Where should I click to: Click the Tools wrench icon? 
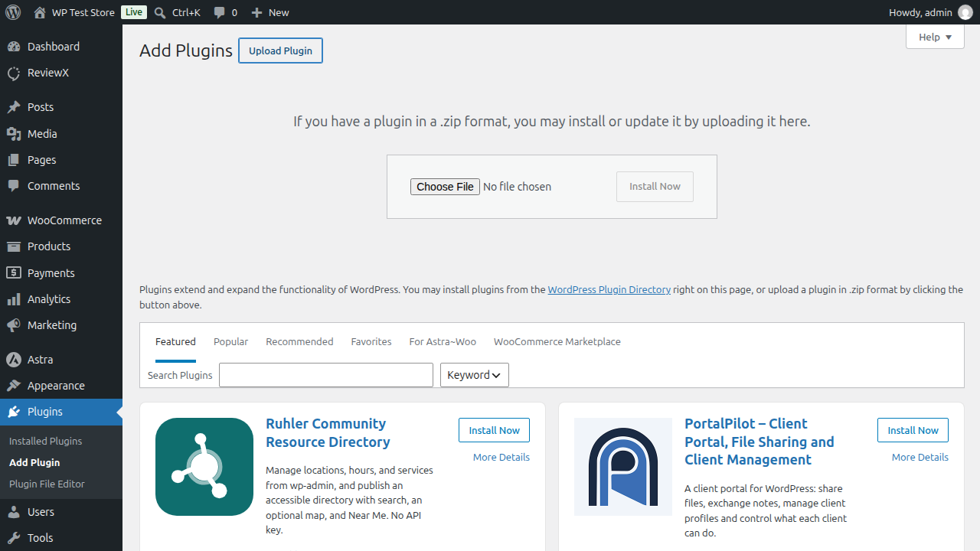[14, 538]
